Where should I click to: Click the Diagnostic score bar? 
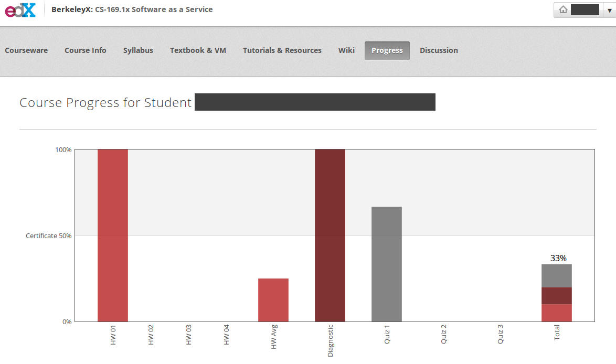330,236
